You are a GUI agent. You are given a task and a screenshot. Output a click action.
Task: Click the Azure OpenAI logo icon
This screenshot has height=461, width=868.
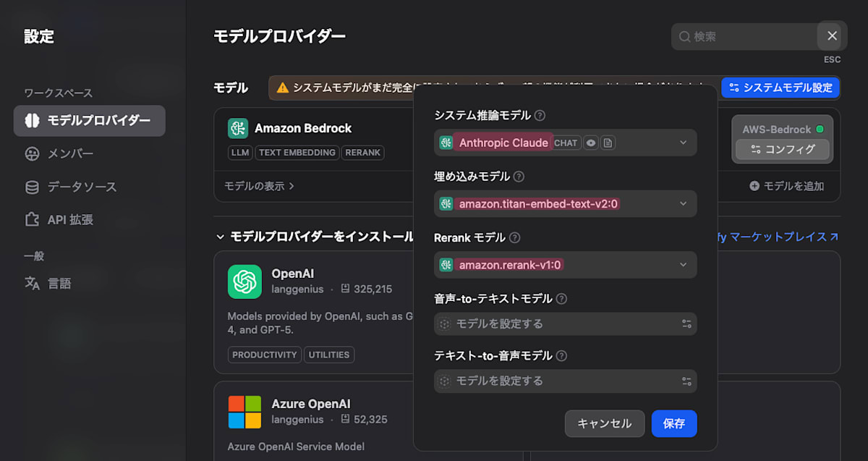click(x=244, y=412)
